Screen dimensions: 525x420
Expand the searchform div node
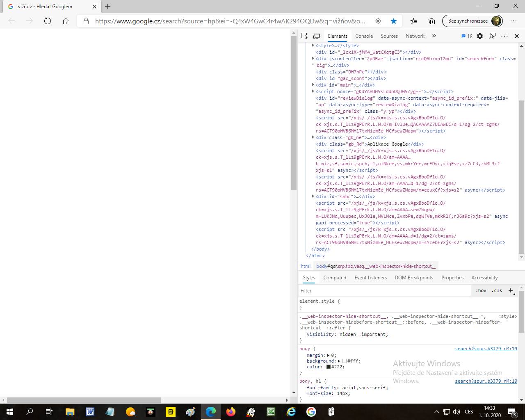pos(313,59)
